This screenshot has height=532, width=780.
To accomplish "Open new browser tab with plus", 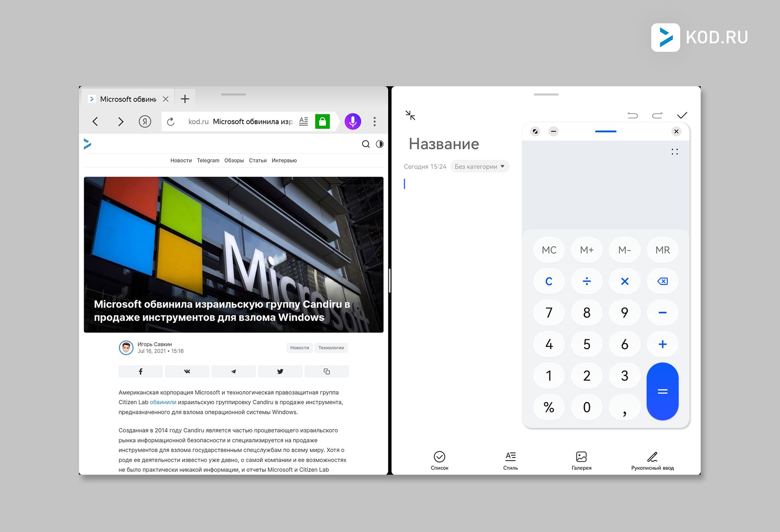I will click(x=185, y=99).
